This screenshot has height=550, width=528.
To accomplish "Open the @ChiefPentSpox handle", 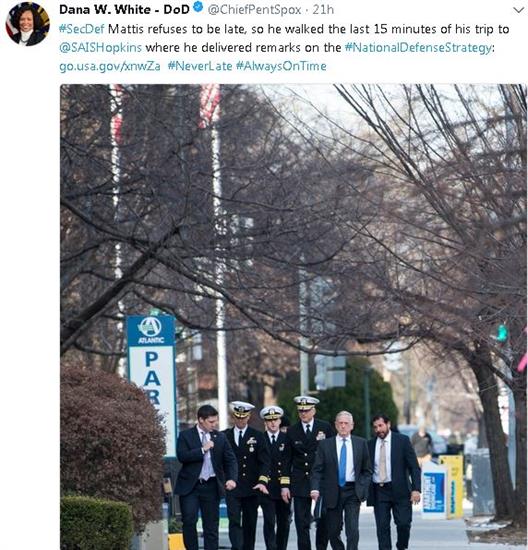I will pyautogui.click(x=254, y=10).
